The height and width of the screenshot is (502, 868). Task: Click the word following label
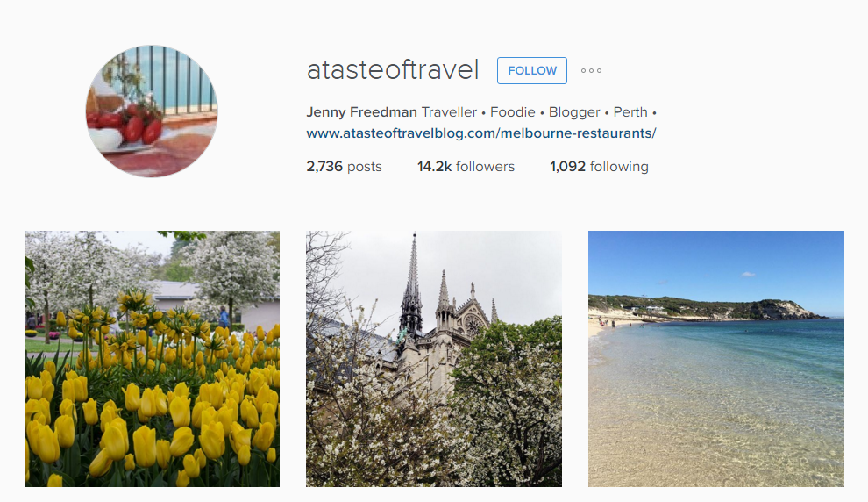coord(619,167)
